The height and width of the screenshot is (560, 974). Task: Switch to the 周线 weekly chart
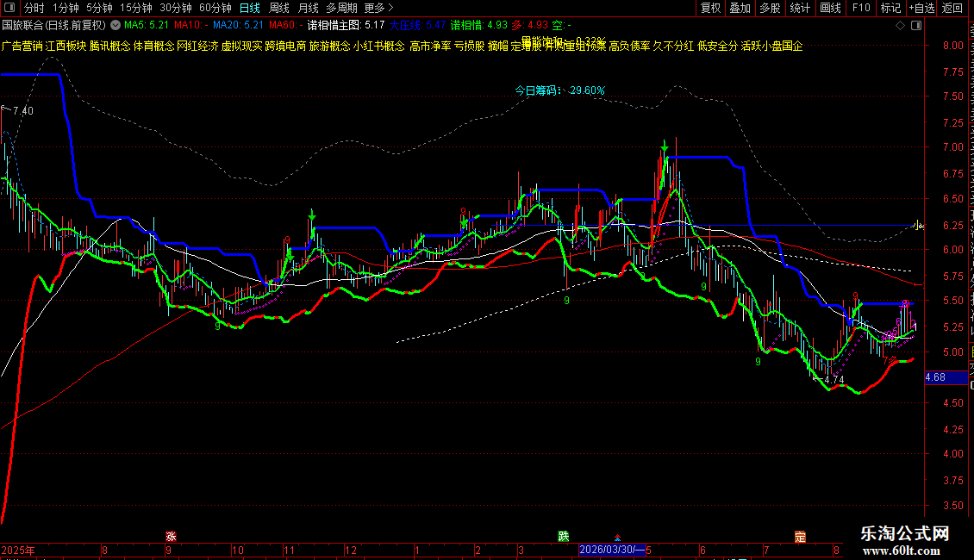(x=279, y=8)
